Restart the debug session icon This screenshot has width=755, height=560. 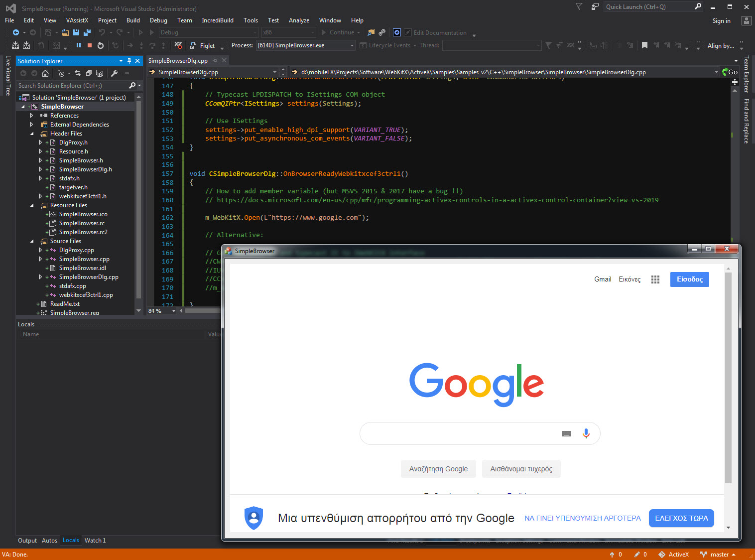tap(101, 45)
